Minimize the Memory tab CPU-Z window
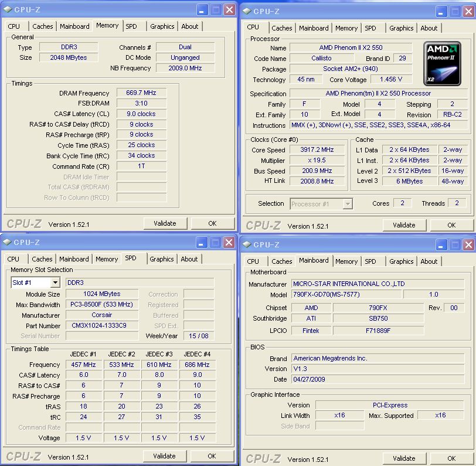This screenshot has width=476, height=466. 201,10
